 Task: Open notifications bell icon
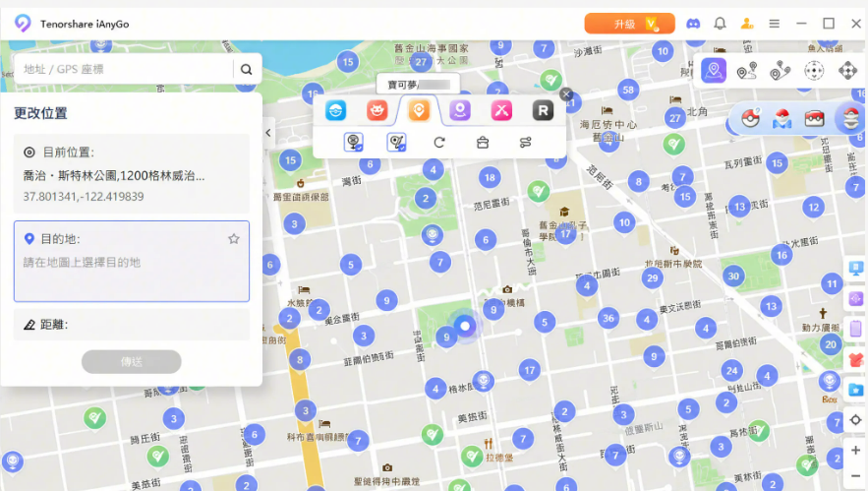pos(720,24)
